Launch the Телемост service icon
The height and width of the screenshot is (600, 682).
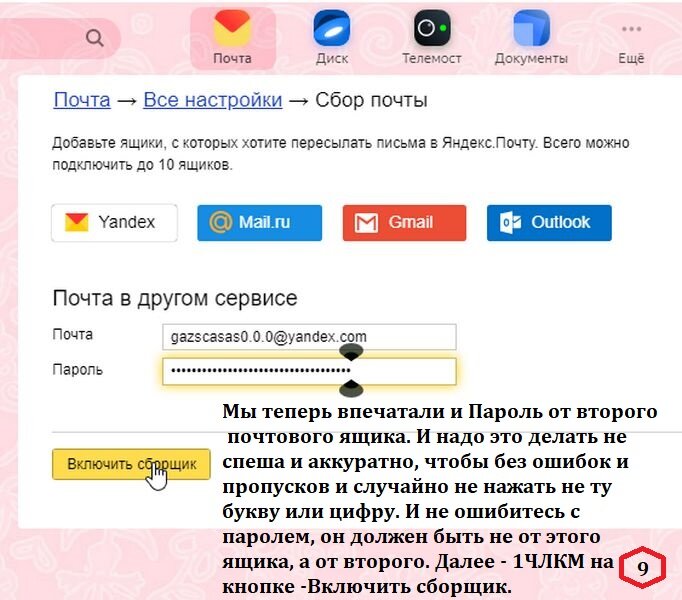pos(431,38)
